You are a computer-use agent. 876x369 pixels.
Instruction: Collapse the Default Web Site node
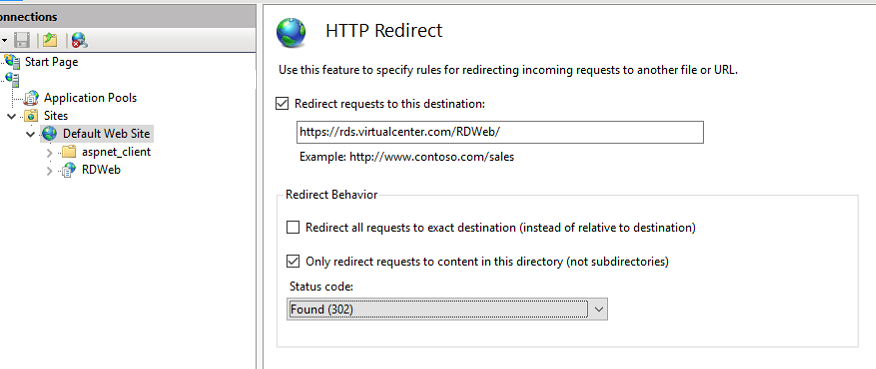coord(30,134)
